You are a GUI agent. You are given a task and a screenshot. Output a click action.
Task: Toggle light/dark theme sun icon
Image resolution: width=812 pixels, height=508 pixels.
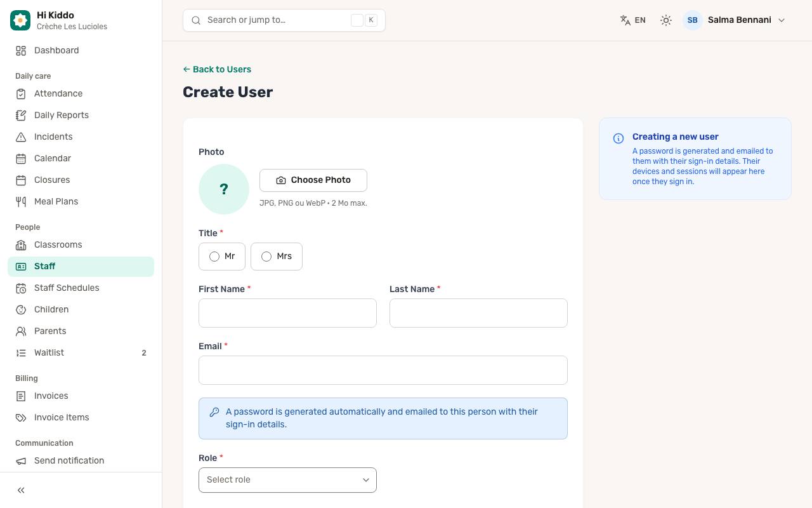pos(666,20)
